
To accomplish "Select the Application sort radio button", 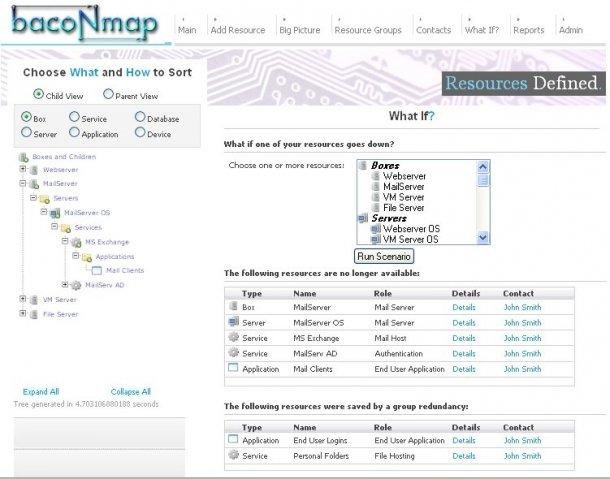I will click(x=74, y=132).
